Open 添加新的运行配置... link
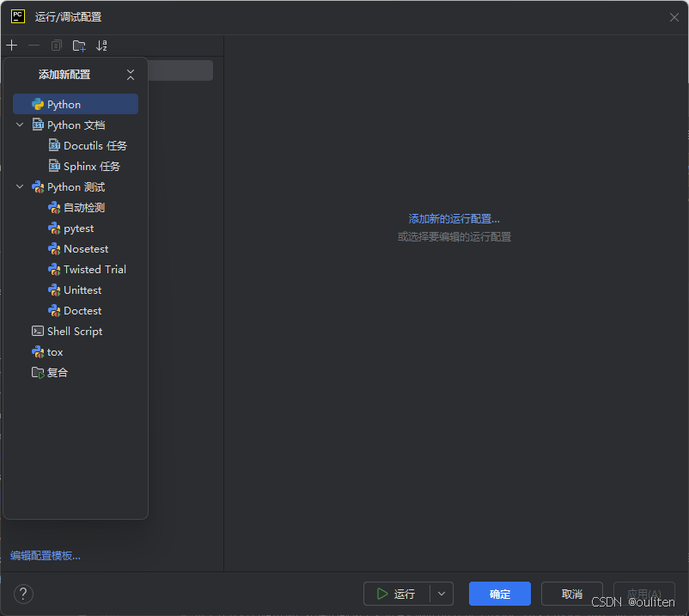 [x=454, y=219]
